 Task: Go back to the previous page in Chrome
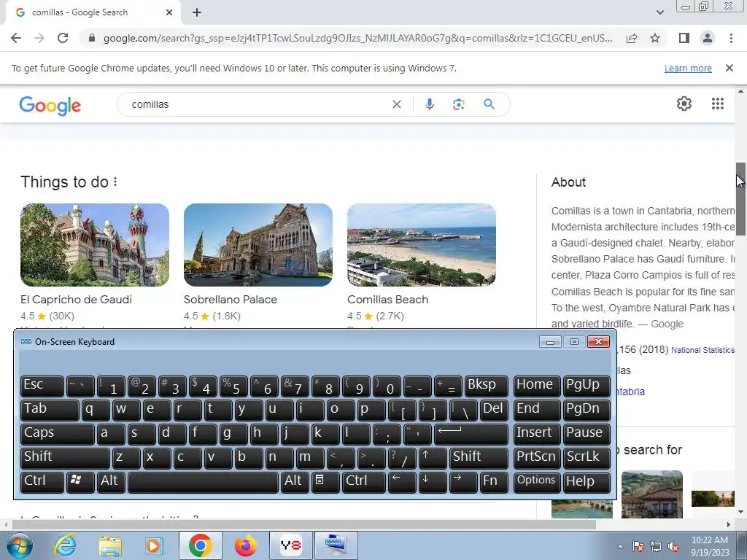point(16,38)
